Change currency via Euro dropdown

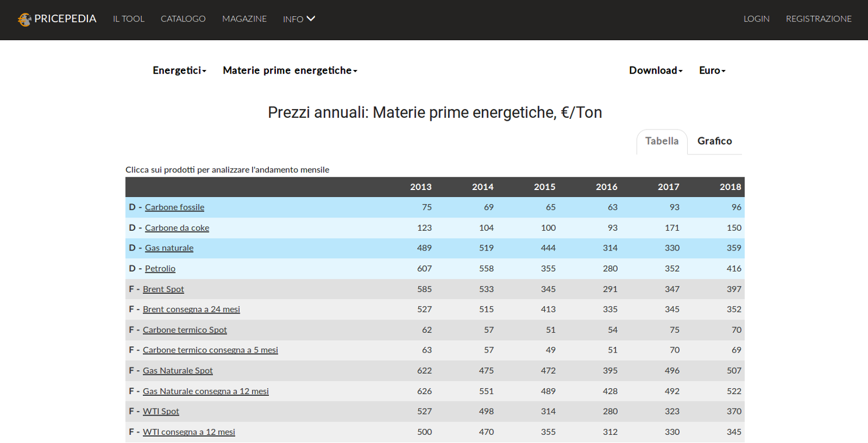coord(712,71)
